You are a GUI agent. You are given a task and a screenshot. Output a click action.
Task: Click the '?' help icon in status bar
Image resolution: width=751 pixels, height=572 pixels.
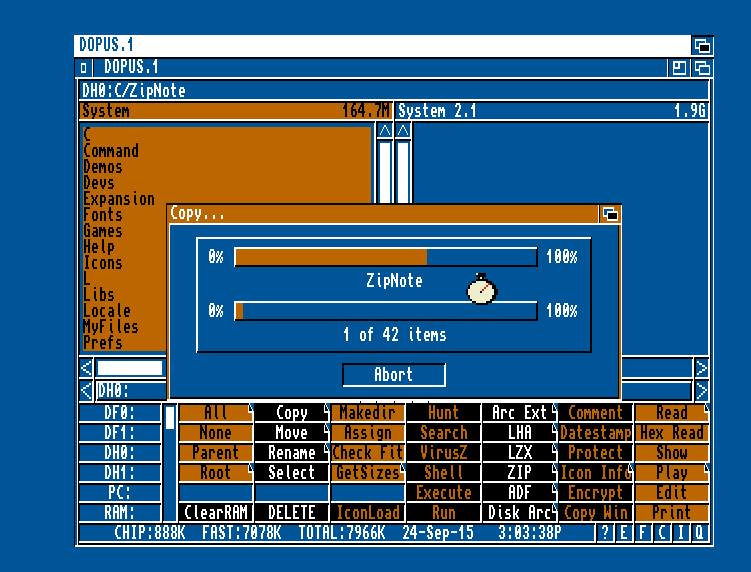coord(605,533)
